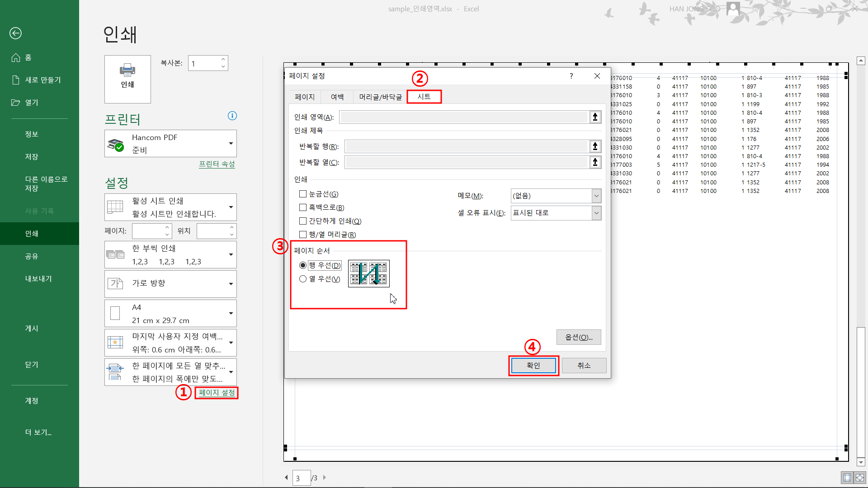
Task: Click the printer info icon
Action: [x=232, y=116]
